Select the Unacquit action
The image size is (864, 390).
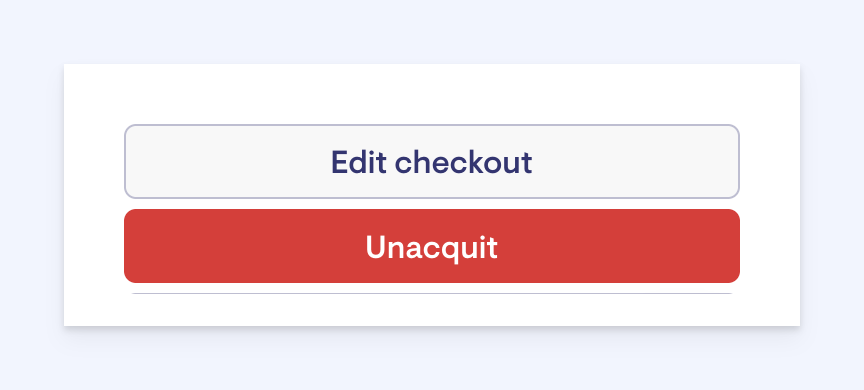pos(431,246)
